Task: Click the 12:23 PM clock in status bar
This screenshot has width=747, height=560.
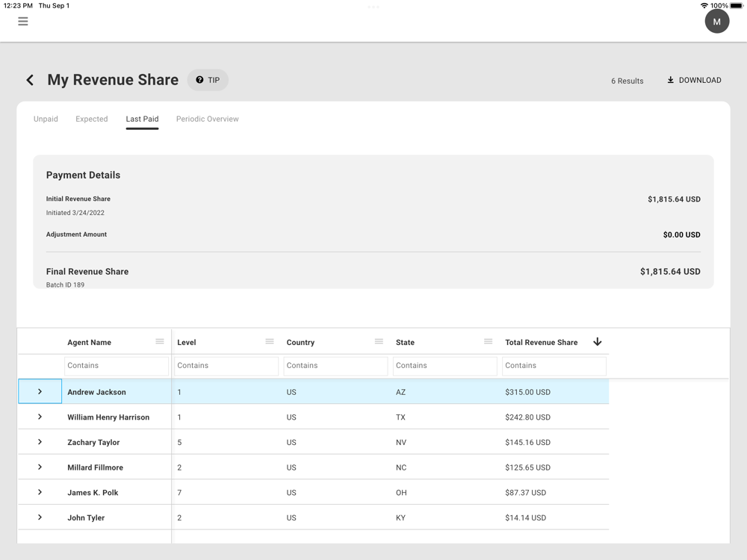Action: coord(18,6)
